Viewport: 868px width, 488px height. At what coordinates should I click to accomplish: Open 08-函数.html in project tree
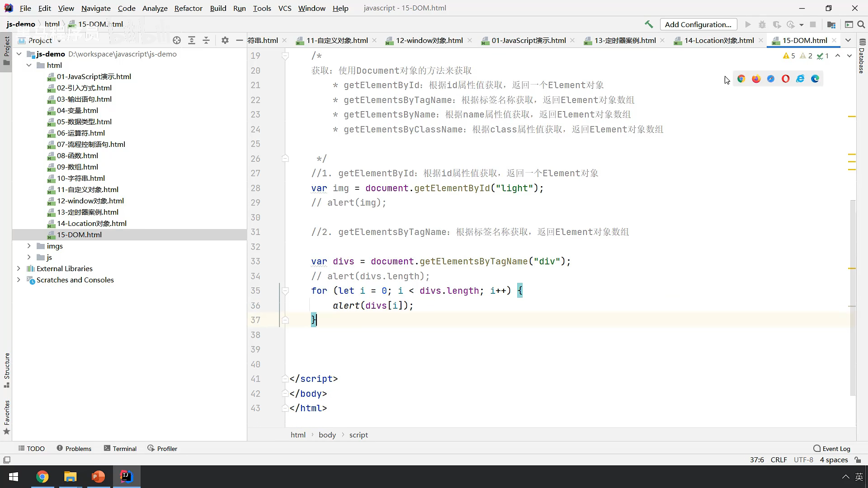tap(77, 155)
